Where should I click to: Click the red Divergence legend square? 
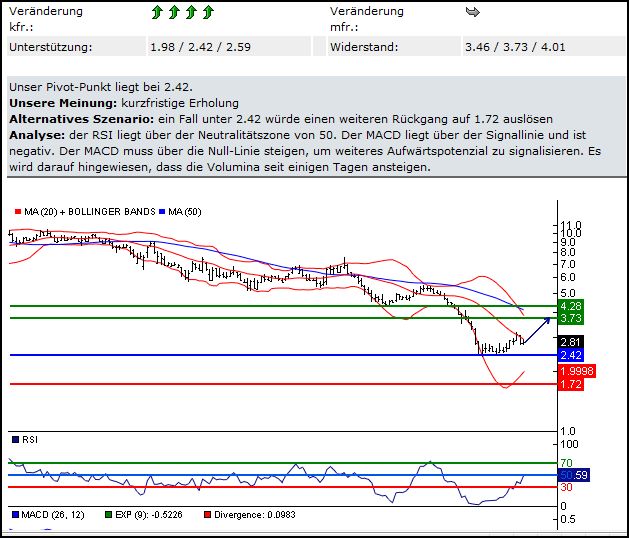pos(206,515)
